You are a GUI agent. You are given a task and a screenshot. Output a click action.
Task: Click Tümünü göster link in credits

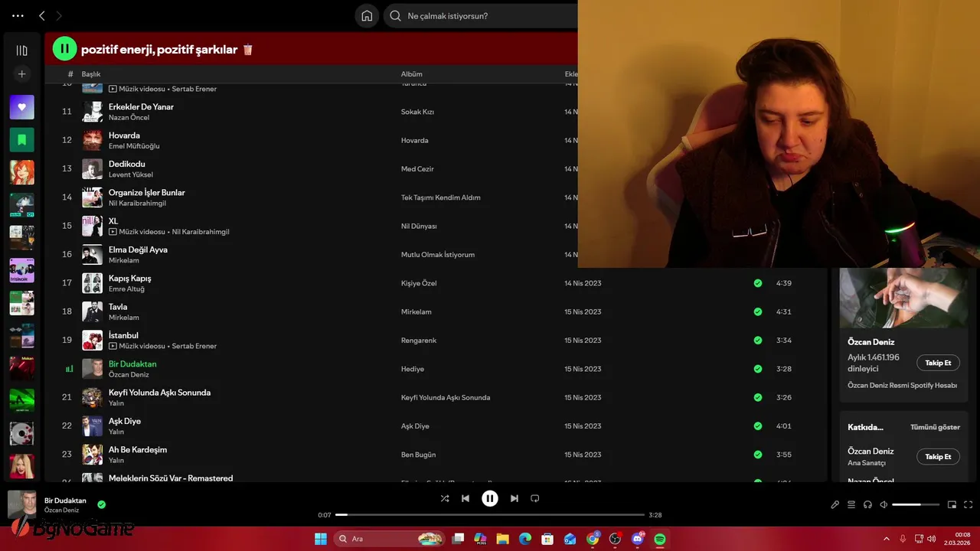[x=935, y=427]
